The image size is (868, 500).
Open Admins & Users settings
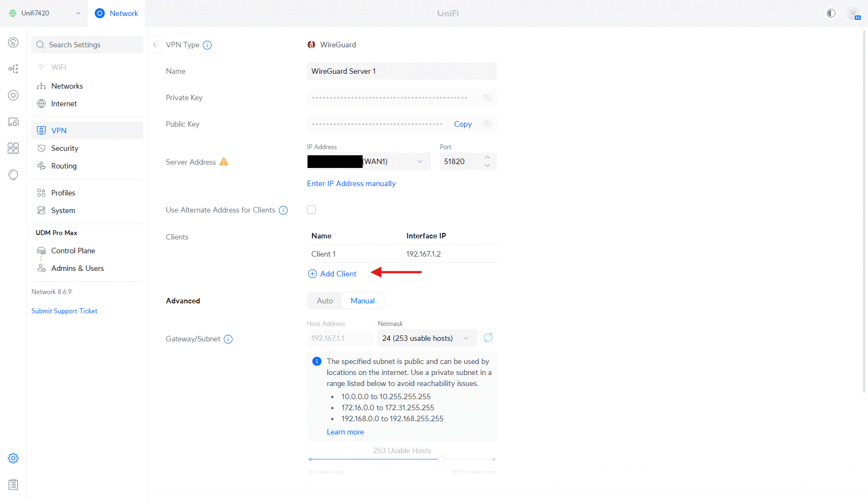[87, 268]
